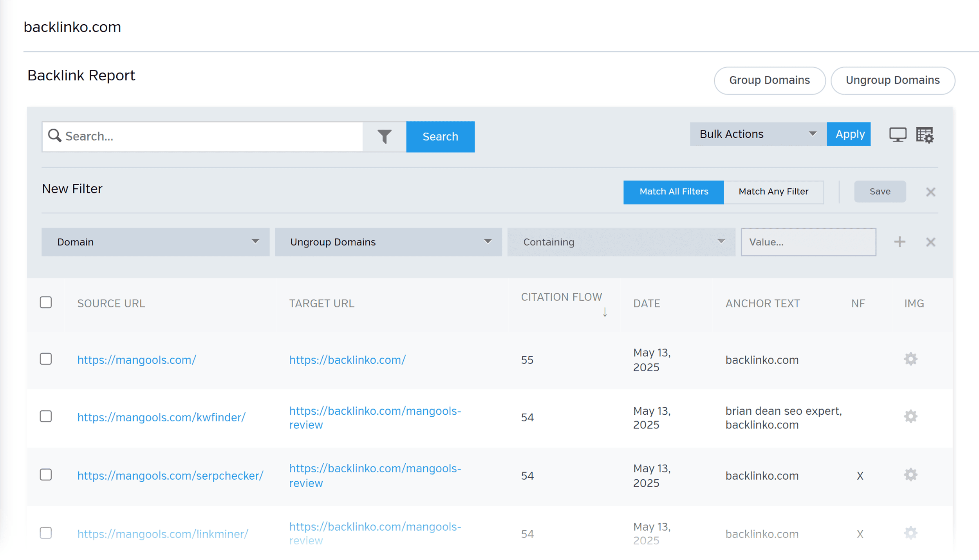Viewport: 979px width, 560px height.
Task: Click the New Filter label
Action: (x=72, y=189)
